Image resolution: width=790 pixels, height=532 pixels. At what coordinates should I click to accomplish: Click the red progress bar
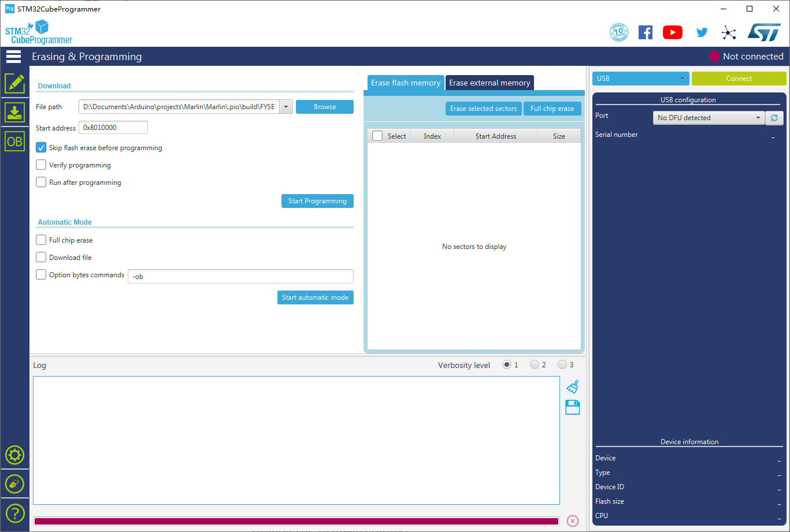[x=296, y=521]
